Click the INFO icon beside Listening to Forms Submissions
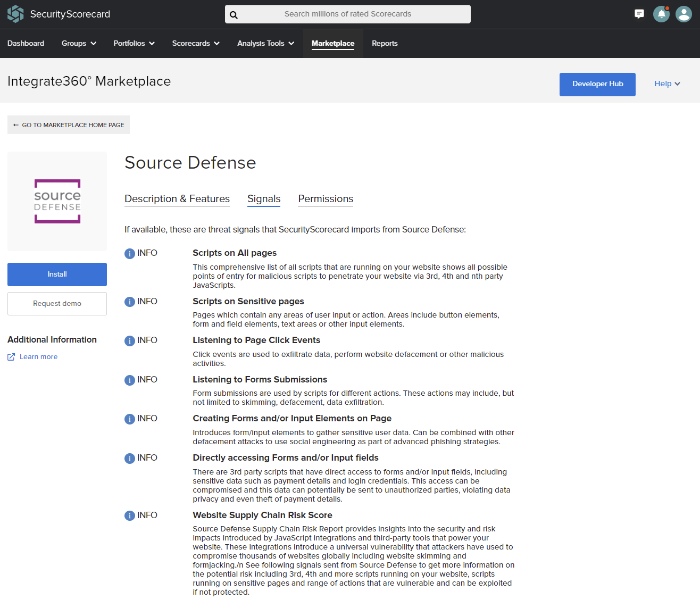700x616 pixels. click(x=129, y=380)
